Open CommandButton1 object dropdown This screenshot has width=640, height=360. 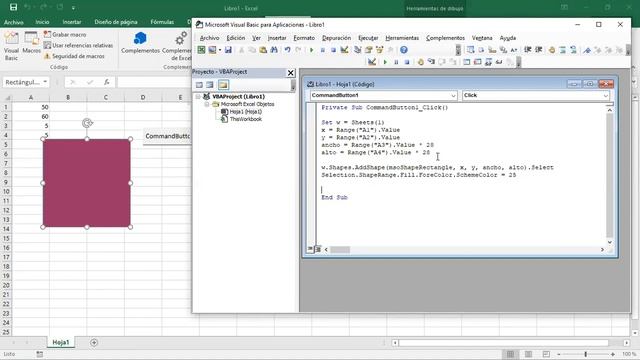tap(453, 96)
